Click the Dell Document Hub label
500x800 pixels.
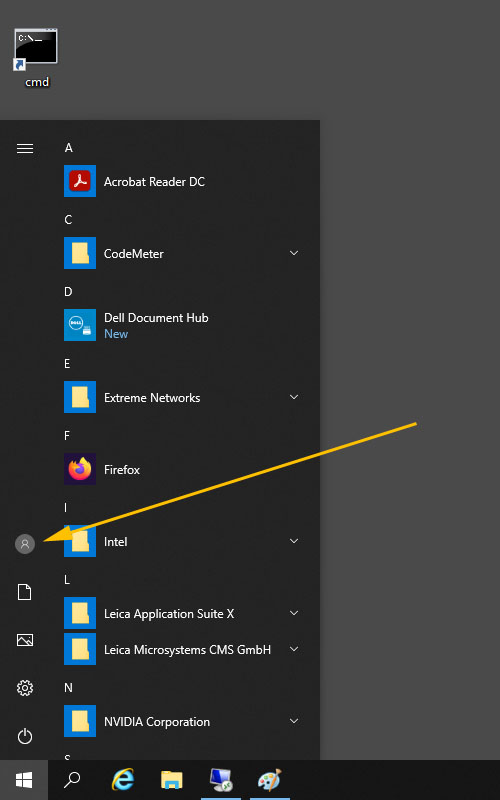[x=156, y=318]
